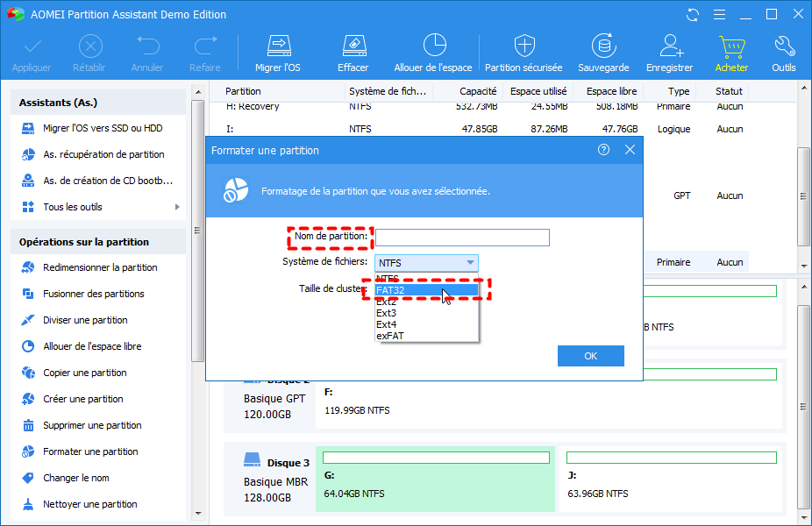Open Allouer de l'espace tool
The height and width of the screenshot is (526, 812).
(x=433, y=53)
